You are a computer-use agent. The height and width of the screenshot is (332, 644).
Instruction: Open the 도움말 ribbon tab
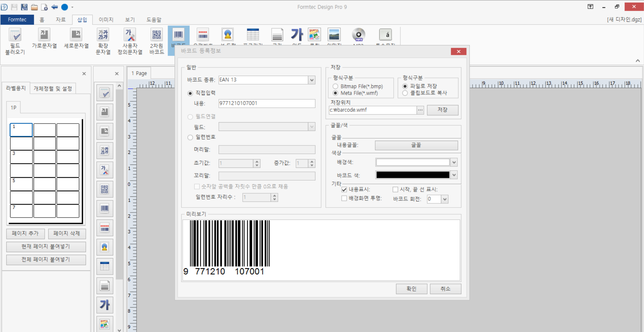click(154, 20)
